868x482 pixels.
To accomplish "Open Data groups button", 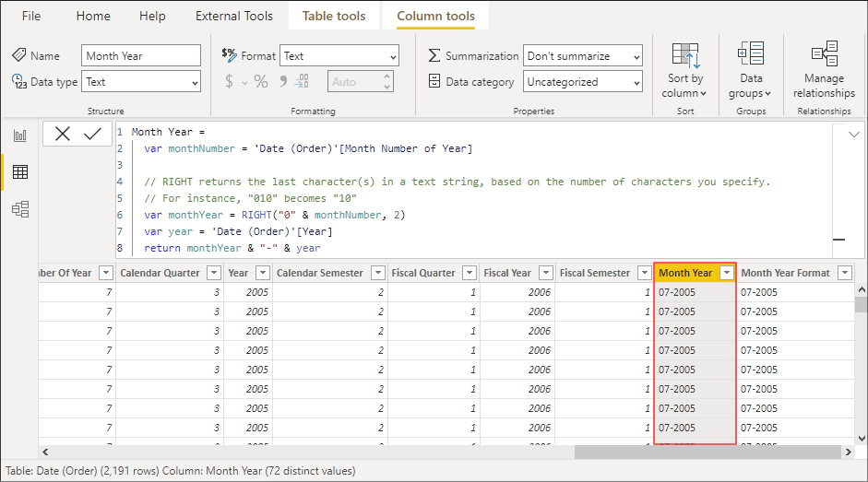I will 751,71.
